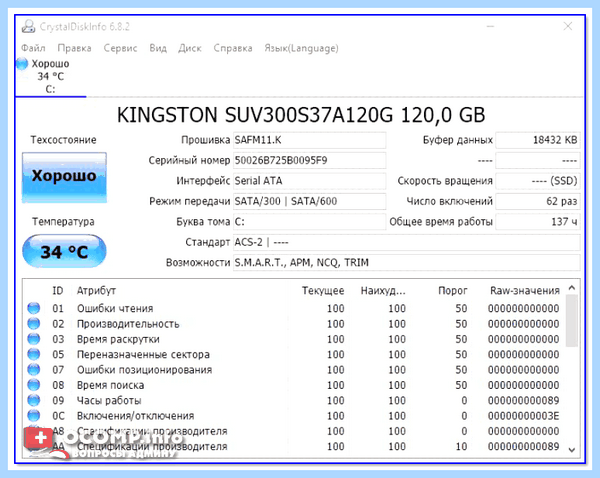Click the Скорость вращения value (SSD)
This screenshot has height=478, width=600.
538,181
